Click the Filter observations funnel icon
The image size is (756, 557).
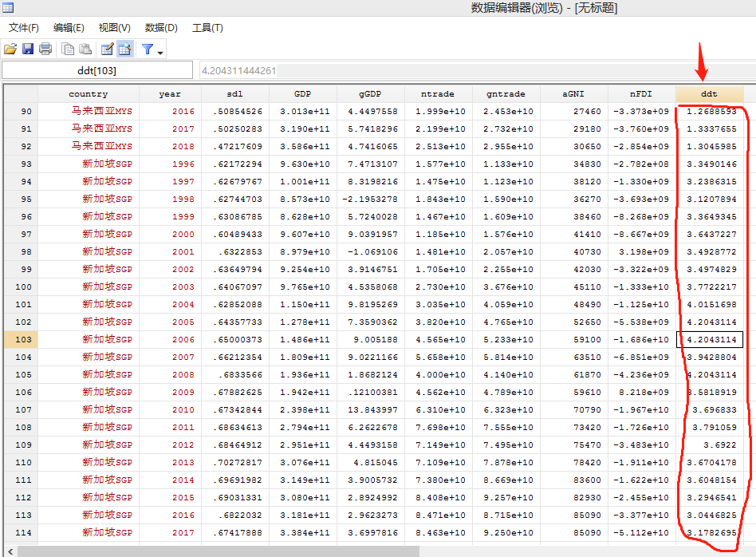(148, 49)
